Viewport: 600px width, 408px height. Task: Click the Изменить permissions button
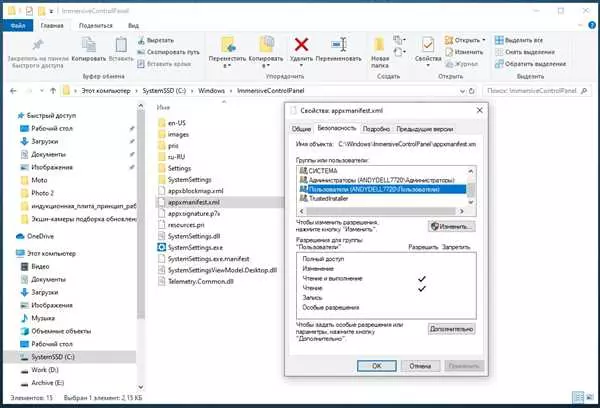point(452,226)
